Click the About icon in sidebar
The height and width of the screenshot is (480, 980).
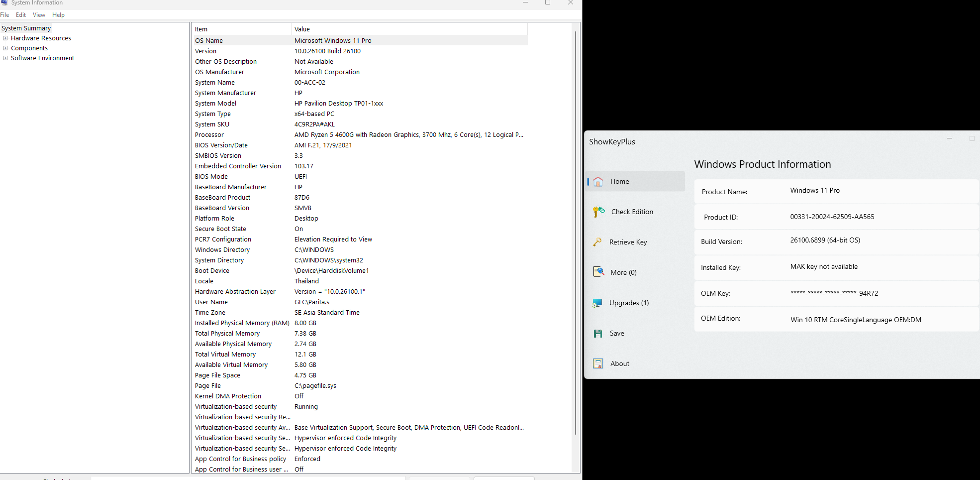click(598, 364)
